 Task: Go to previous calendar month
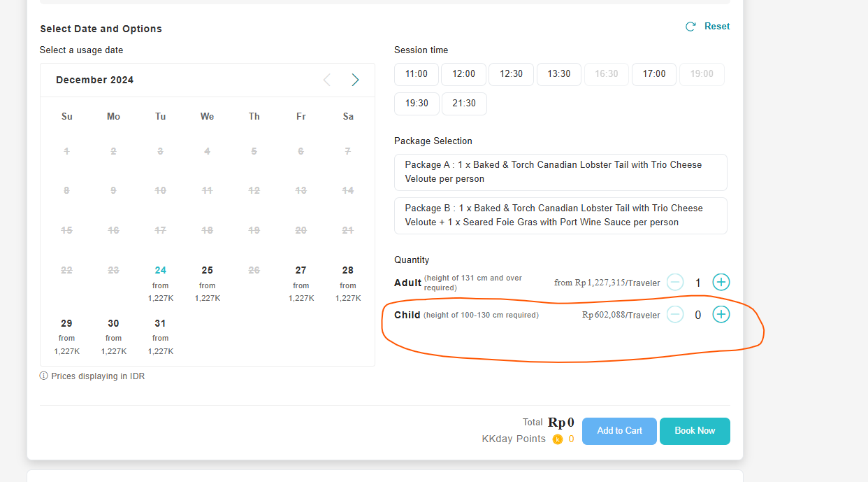pos(326,80)
